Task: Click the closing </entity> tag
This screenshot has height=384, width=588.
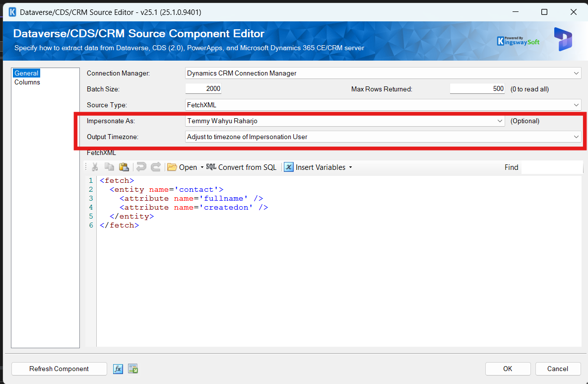Action: [131, 217]
